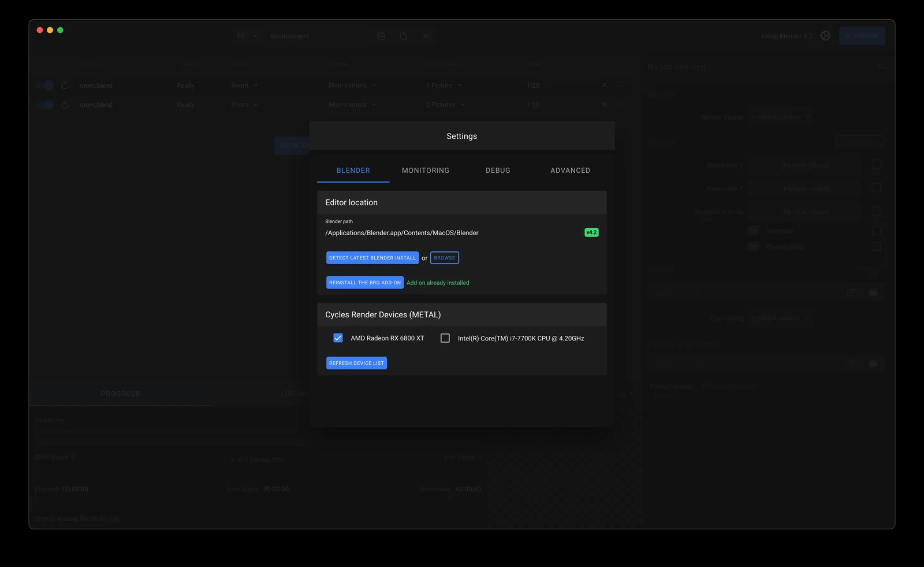Screen dimensions: 924x567
Task: Open the Main-camera dropdown for the first job
Action: (352, 85)
